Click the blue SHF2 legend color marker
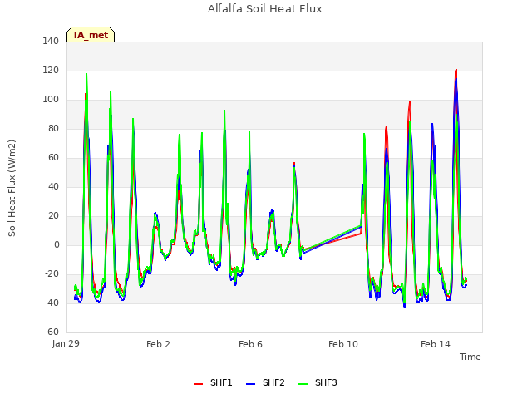Screen dimensions: 532x399 coord(250,384)
